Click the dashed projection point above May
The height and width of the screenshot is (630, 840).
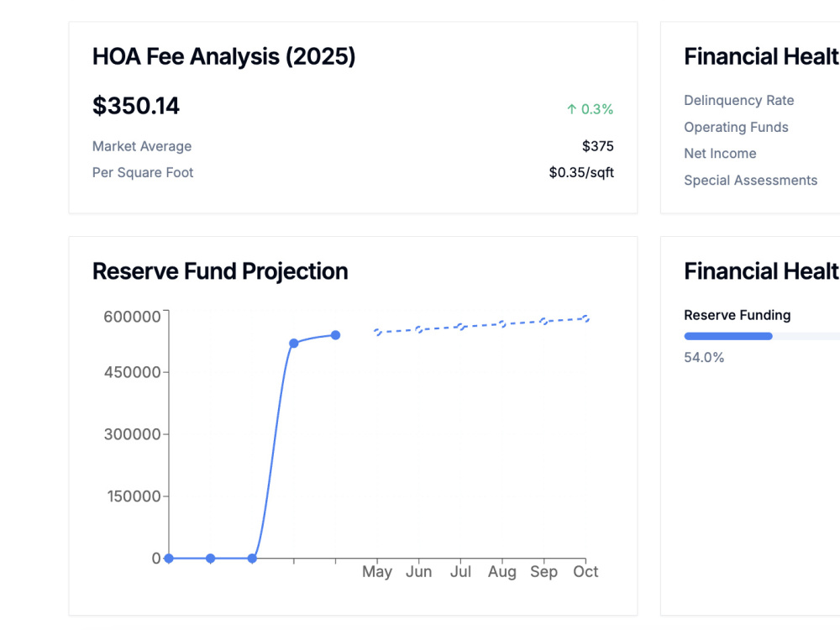click(x=378, y=332)
